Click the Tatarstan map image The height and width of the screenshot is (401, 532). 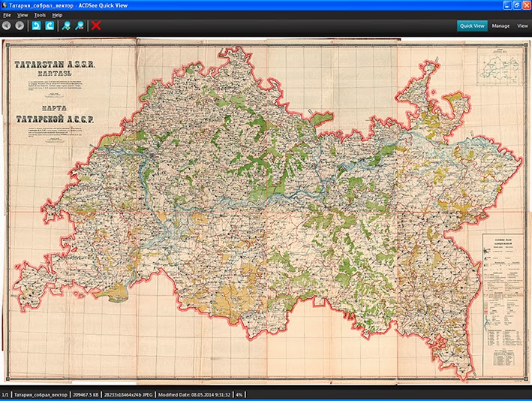pyautogui.click(x=266, y=210)
